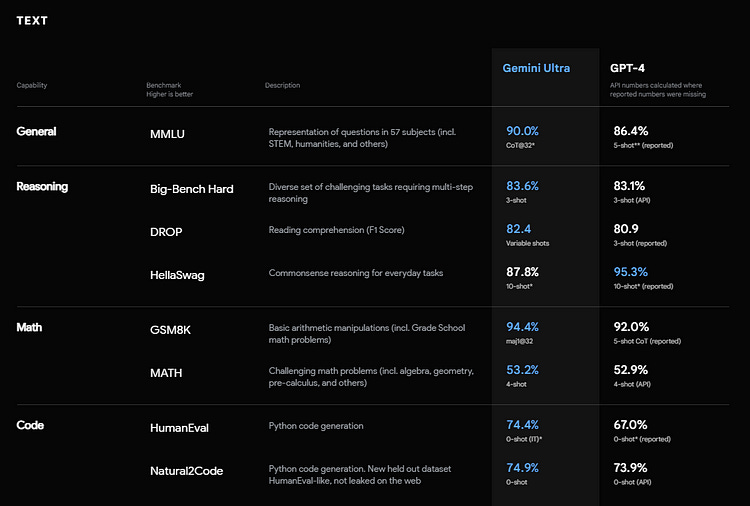Select the Natural2Code benchmark name
This screenshot has width=750, height=506.
point(187,471)
